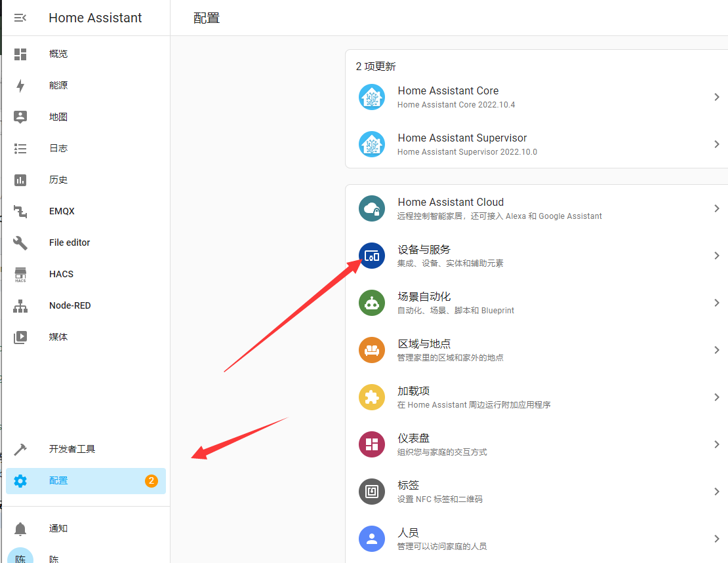Expand Home Assistant Cloud row chevron
728x563 pixels.
coord(717,208)
